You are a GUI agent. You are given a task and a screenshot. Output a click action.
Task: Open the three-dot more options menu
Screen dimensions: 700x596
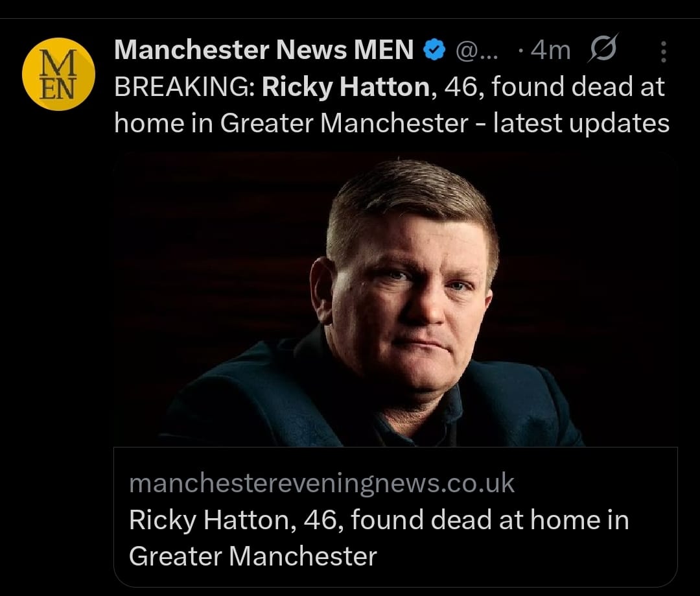[x=663, y=52]
